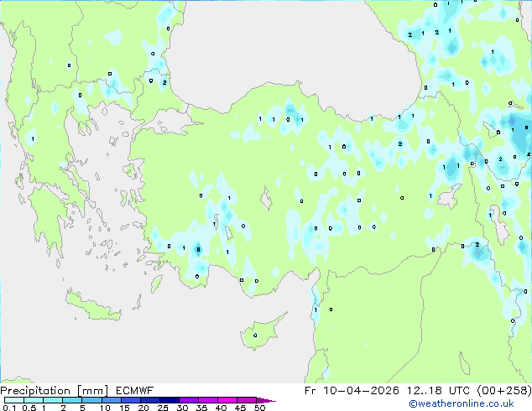This screenshot has width=532, height=411.
Task: Click the above-50 arrow tip of legend
Action: 266,400
